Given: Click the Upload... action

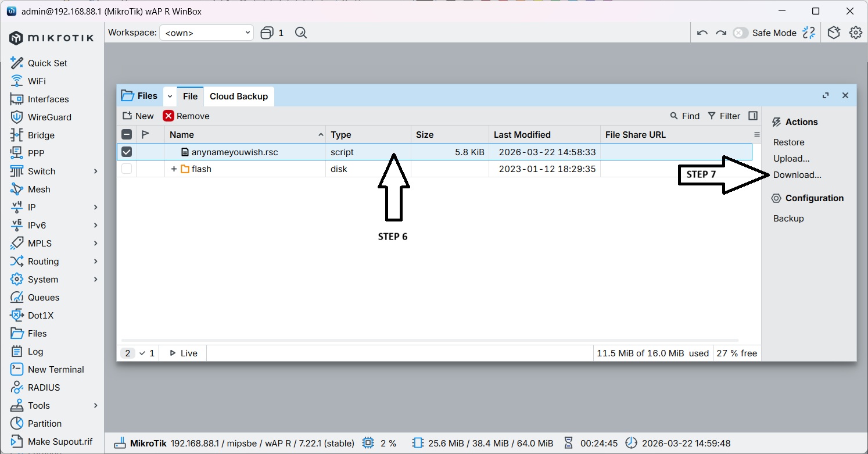Looking at the screenshot, I should (791, 158).
